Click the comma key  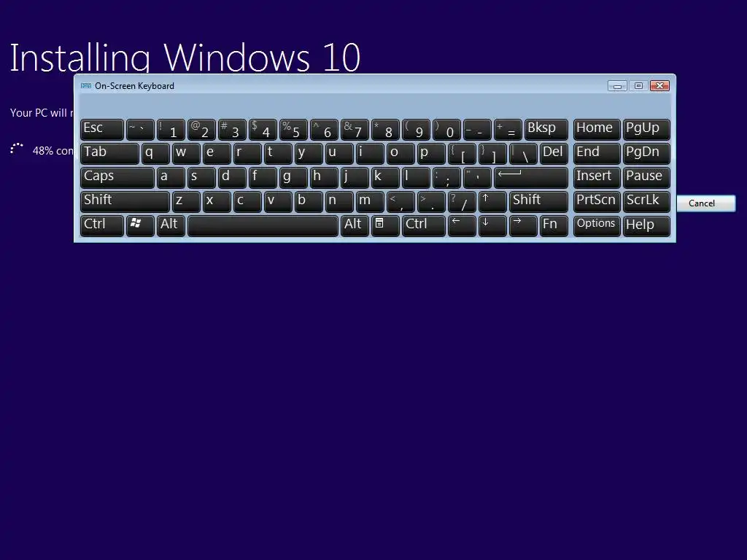click(400, 201)
